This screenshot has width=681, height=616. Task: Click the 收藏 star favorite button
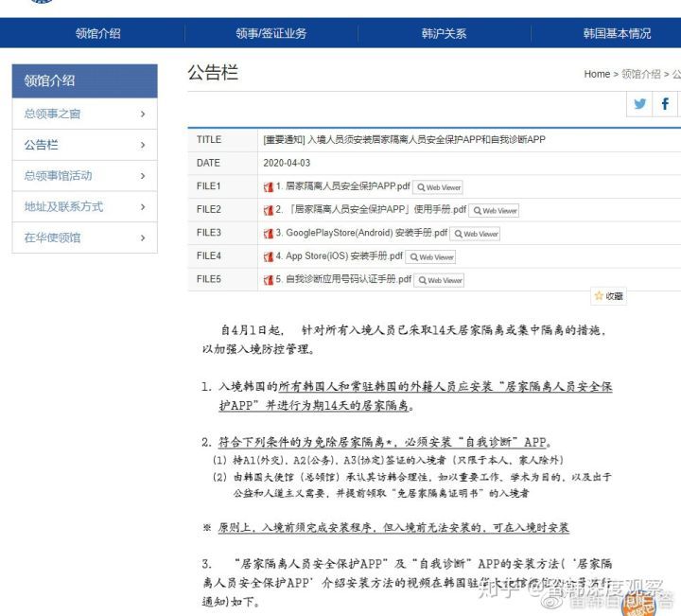click(x=608, y=296)
